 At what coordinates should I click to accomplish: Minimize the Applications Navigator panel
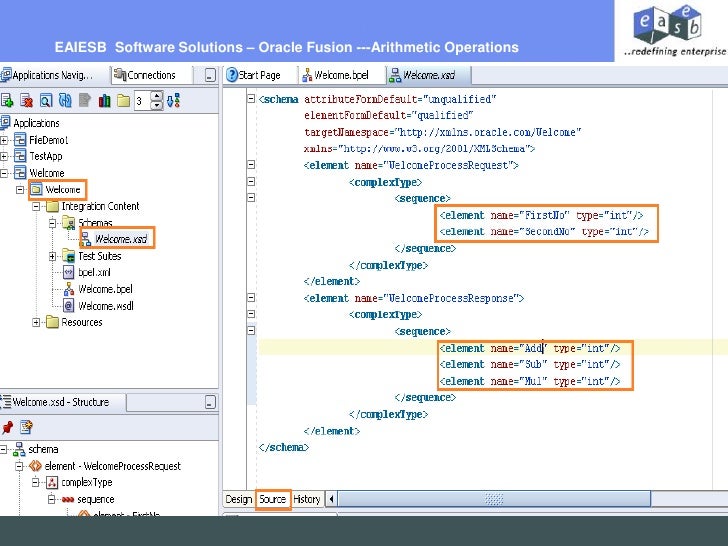[x=210, y=75]
